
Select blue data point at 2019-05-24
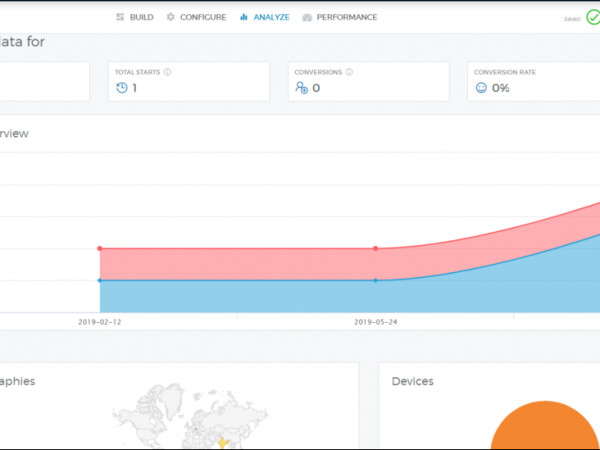[375, 280]
